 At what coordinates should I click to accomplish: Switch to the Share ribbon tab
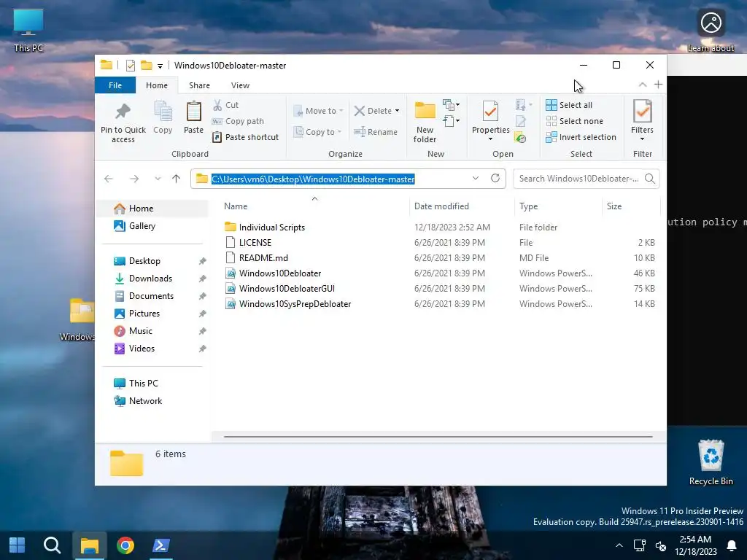tap(199, 85)
